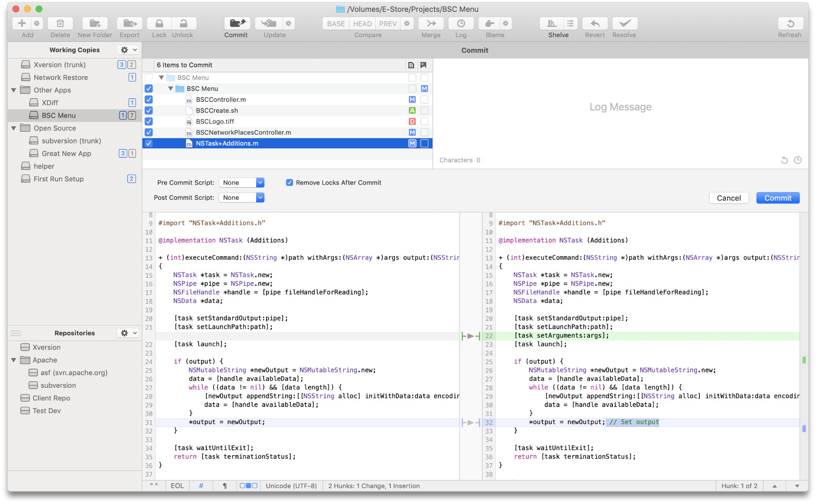Collapse the Apache repository group
Viewport: 816px width, 504px height.
coord(13,360)
